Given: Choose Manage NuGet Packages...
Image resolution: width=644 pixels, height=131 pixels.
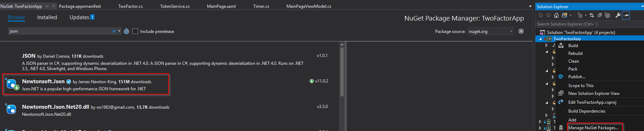Looking at the screenshot, I should pyautogui.click(x=594, y=127).
